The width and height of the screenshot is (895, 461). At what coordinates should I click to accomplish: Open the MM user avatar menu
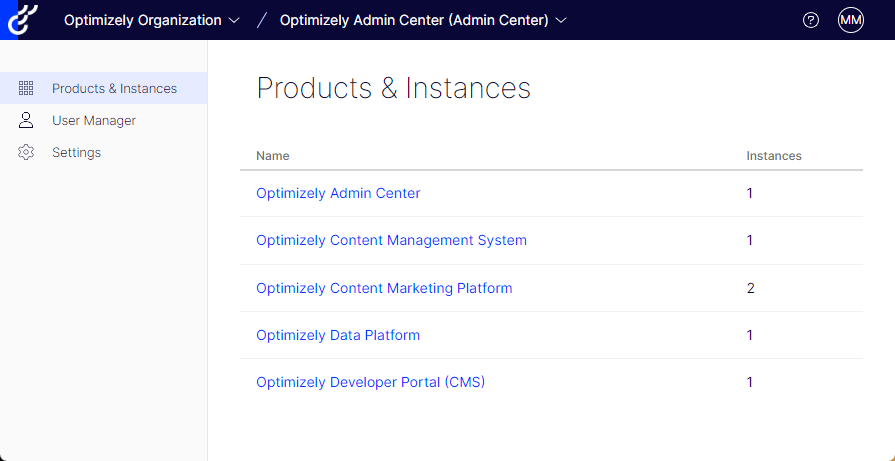(851, 20)
